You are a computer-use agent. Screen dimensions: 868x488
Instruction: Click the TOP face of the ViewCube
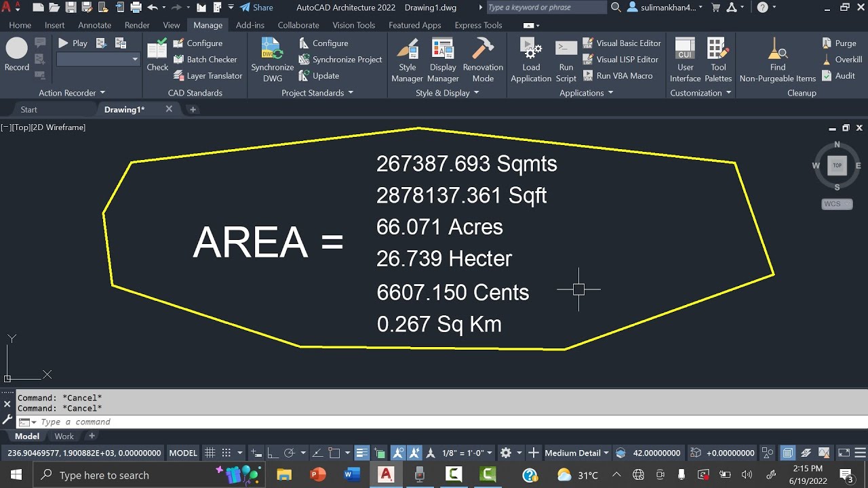[x=837, y=165]
